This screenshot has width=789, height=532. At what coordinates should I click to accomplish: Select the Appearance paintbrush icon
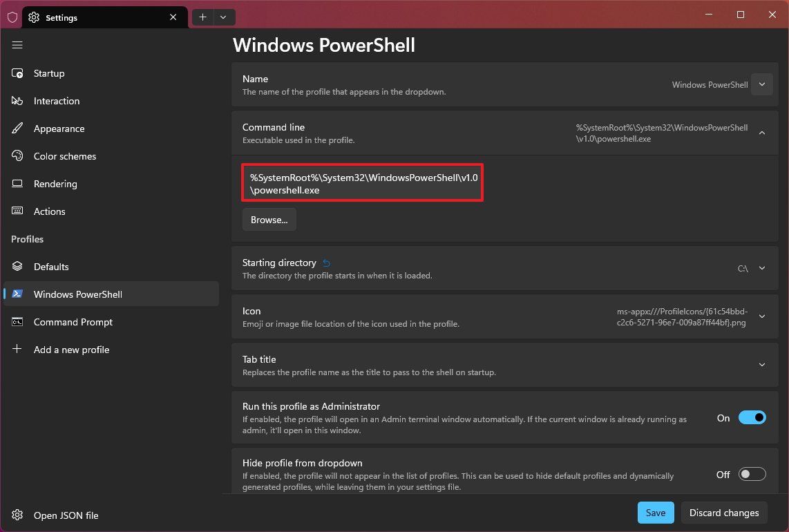point(17,129)
